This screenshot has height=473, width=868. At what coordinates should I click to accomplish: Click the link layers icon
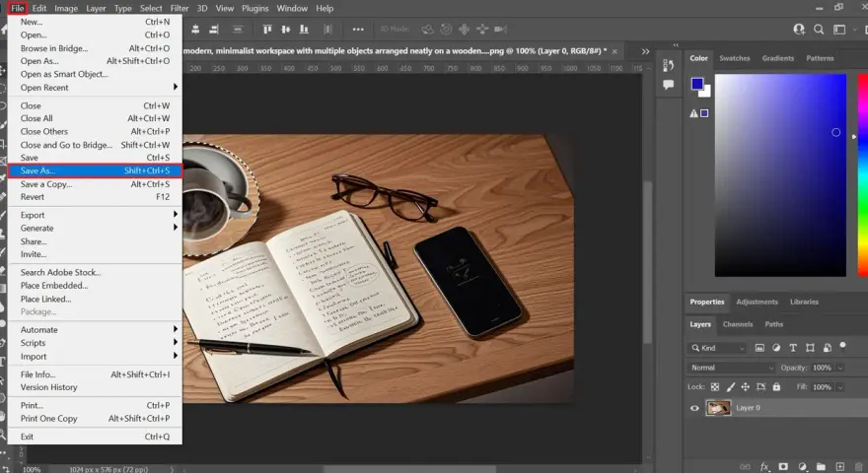pyautogui.click(x=745, y=467)
